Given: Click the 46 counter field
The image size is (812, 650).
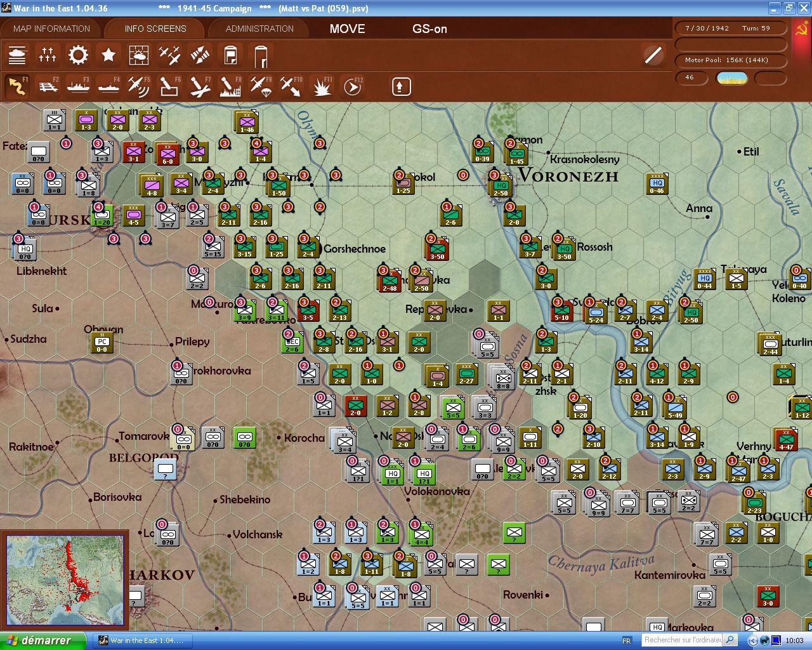Looking at the screenshot, I should pyautogui.click(x=693, y=77).
